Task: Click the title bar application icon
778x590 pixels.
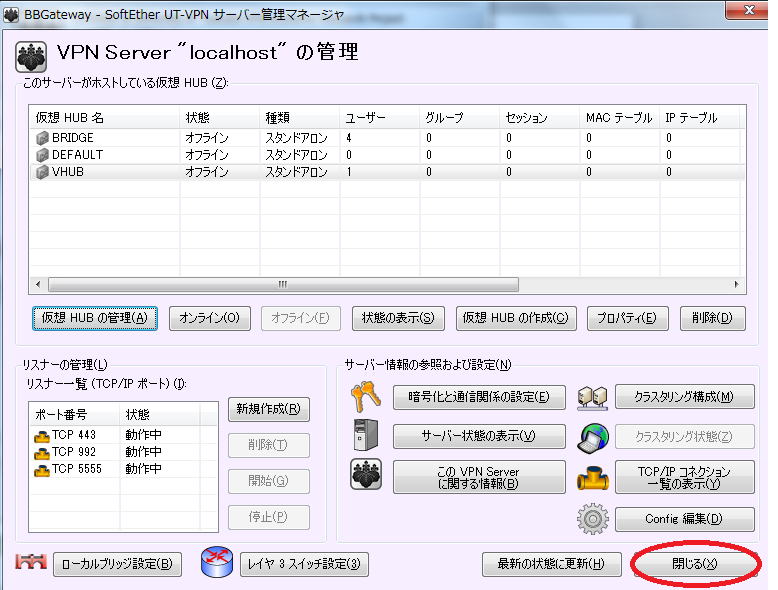Action: (11, 14)
